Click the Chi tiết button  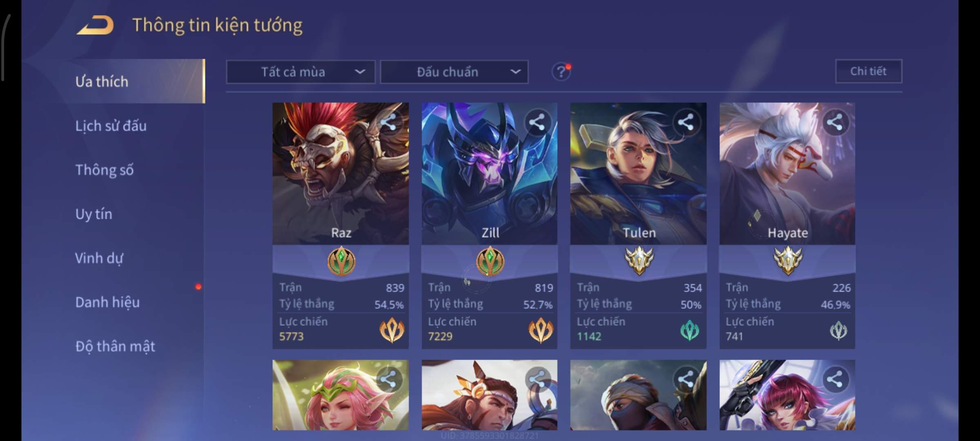[869, 71]
